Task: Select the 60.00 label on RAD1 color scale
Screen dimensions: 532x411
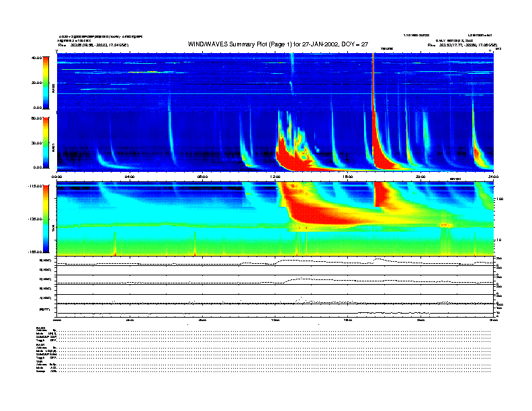Action: pyautogui.click(x=37, y=118)
